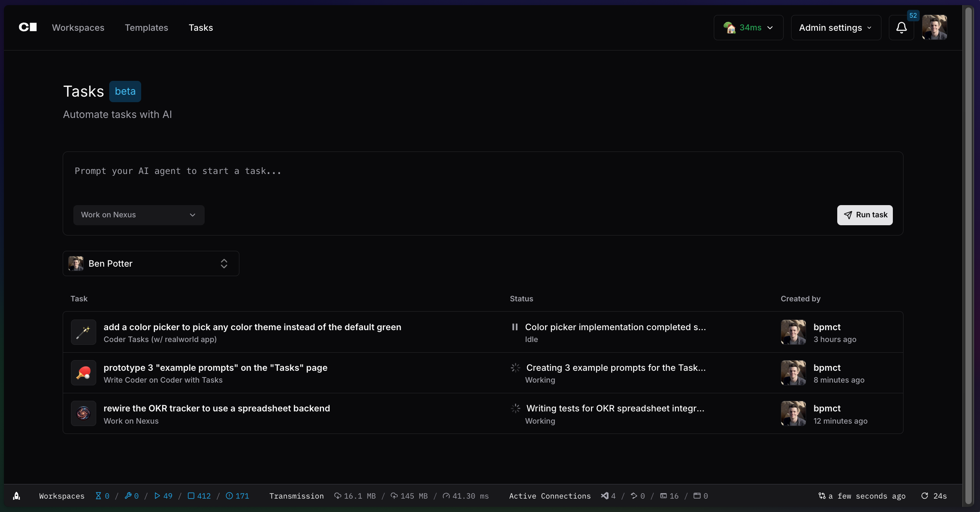Expand the 34ms proxy latency dropdown
Image resolution: width=980 pixels, height=512 pixels.
pyautogui.click(x=748, y=28)
